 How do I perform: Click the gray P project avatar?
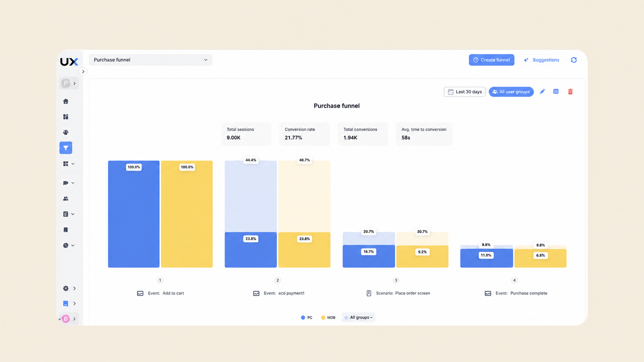[66, 83]
